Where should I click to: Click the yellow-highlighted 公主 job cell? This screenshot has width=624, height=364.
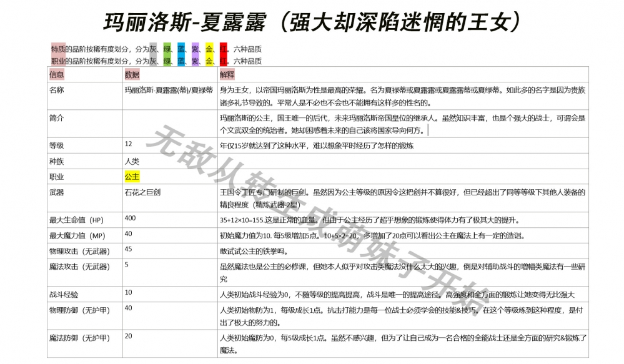[x=132, y=177]
